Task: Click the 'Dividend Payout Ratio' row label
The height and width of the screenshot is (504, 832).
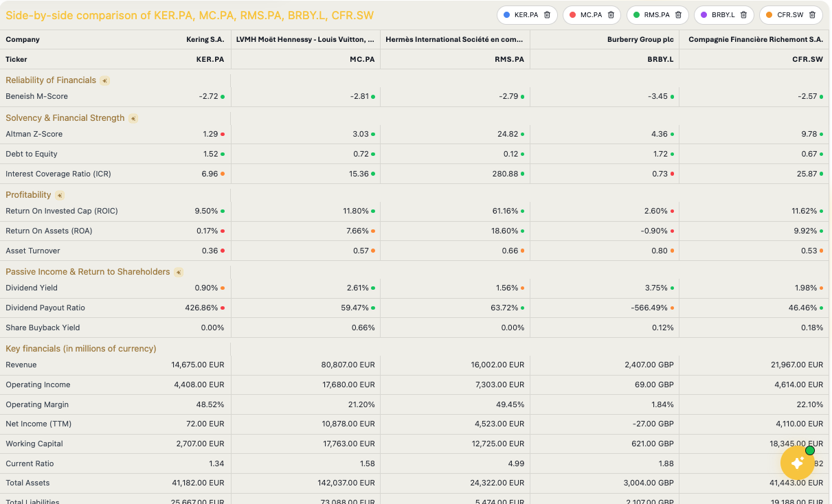Action: point(45,308)
